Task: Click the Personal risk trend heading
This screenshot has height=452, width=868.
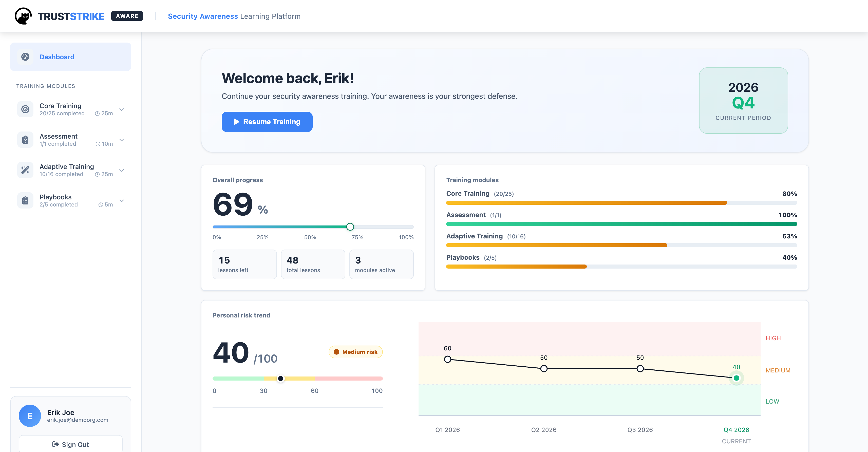Action: [241, 315]
